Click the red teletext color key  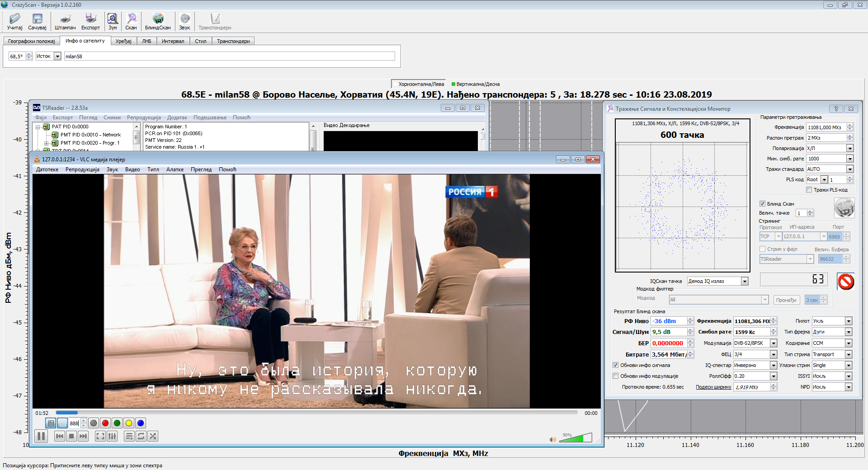pyautogui.click(x=105, y=423)
